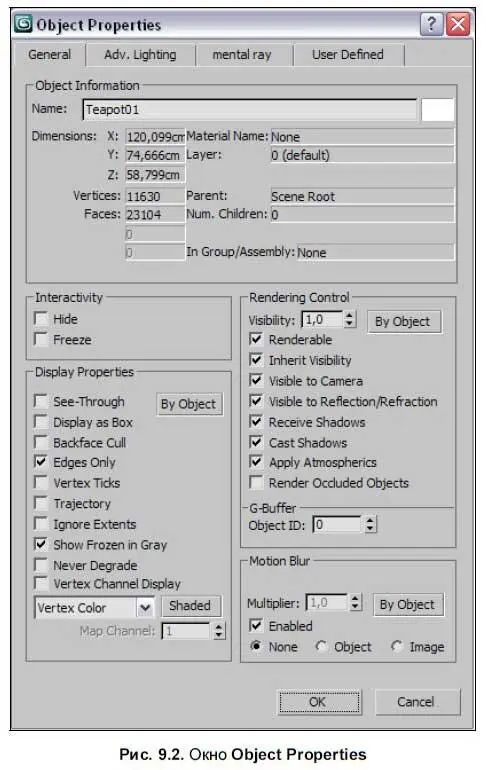Enable Render Occluded Objects
486x770 pixels.
256,483
